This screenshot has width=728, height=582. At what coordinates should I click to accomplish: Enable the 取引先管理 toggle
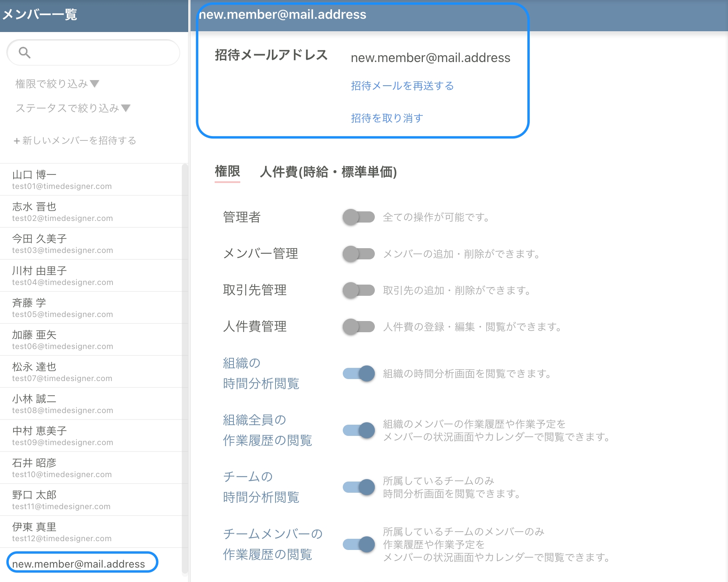click(358, 290)
